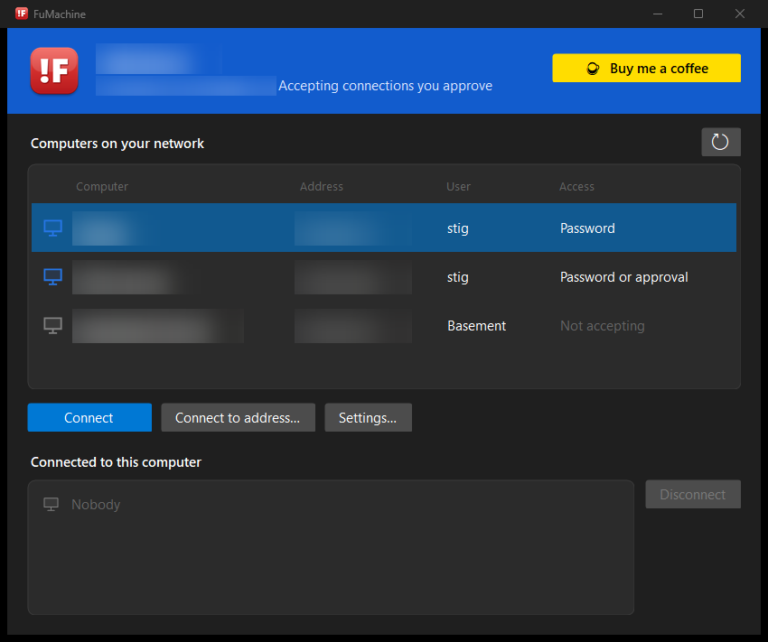This screenshot has height=642, width=768.
Task: Select stig user in Password row
Action: 457,228
